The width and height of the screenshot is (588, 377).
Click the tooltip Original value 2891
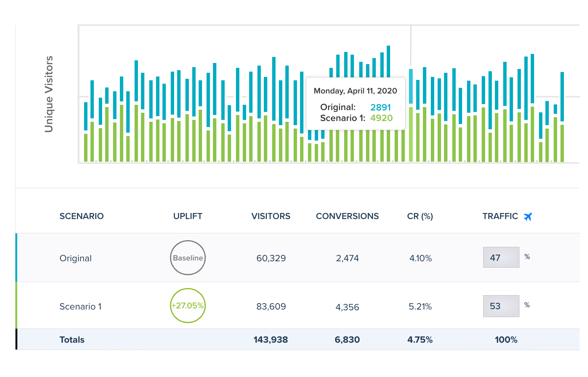(x=381, y=107)
